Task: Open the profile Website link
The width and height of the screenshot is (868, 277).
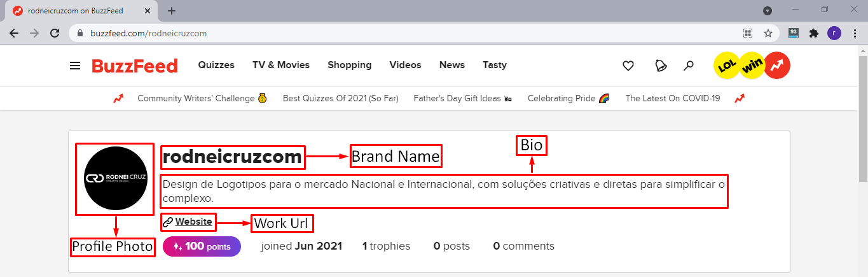Action: point(193,222)
